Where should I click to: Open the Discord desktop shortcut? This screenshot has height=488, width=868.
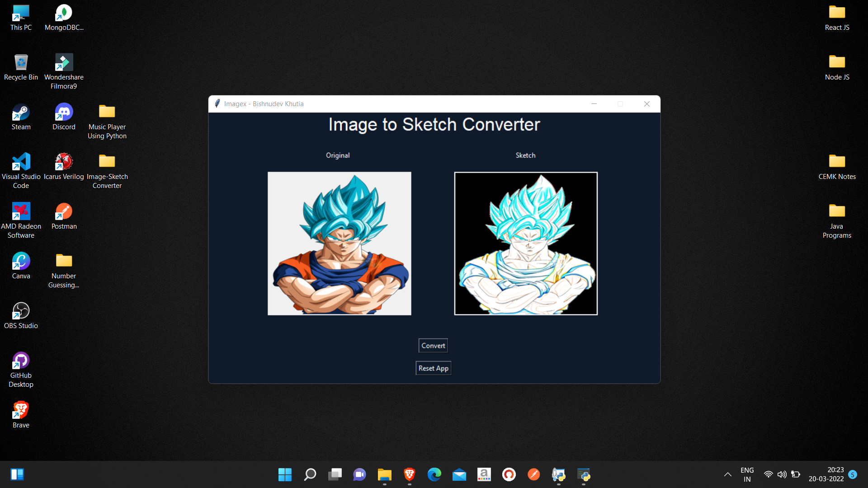click(64, 117)
